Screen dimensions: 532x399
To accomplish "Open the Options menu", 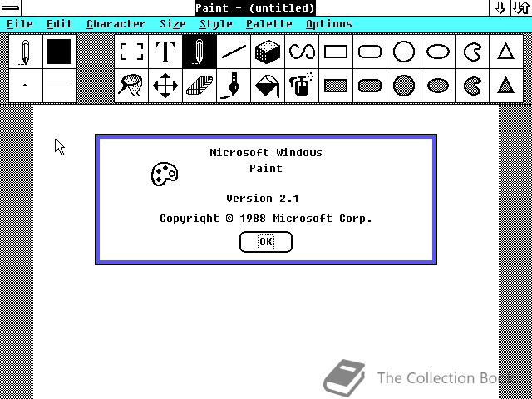I will (x=329, y=24).
